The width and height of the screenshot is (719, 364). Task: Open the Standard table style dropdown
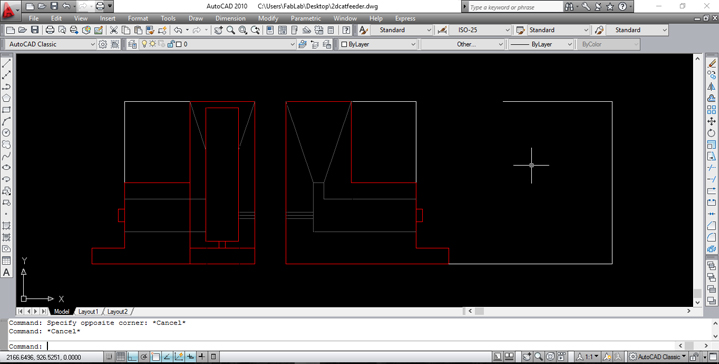(x=558, y=30)
